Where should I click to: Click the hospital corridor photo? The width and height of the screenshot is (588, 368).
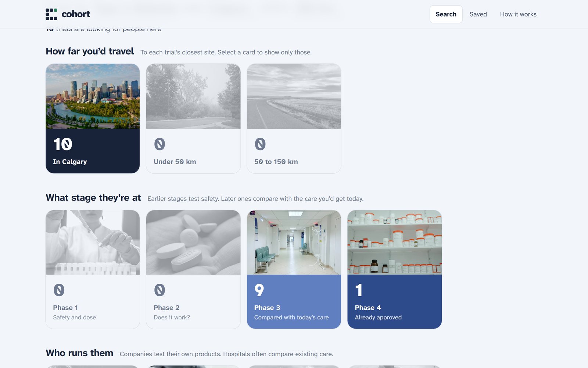(294, 243)
